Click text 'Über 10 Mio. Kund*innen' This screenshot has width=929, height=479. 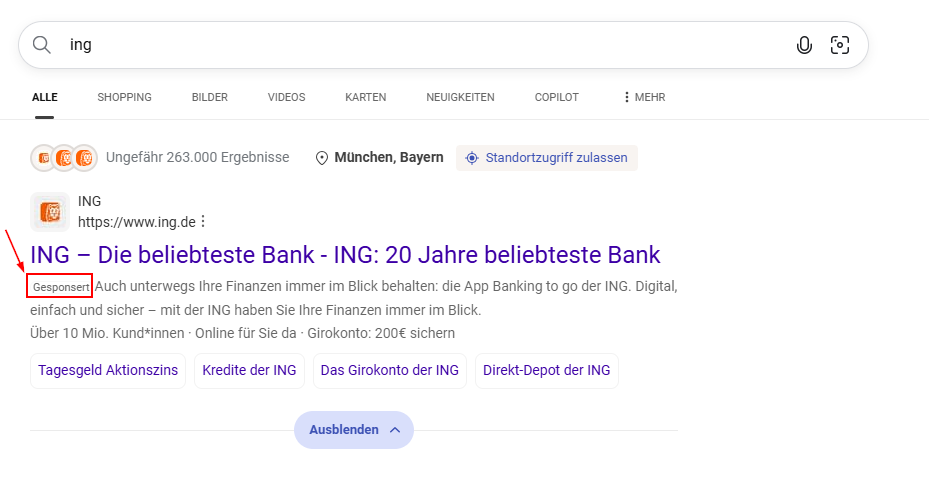click(107, 334)
